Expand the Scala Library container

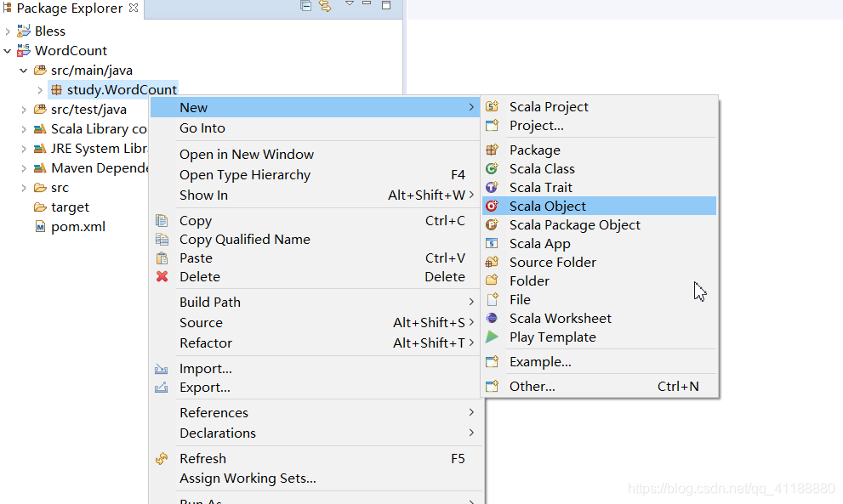point(24,129)
